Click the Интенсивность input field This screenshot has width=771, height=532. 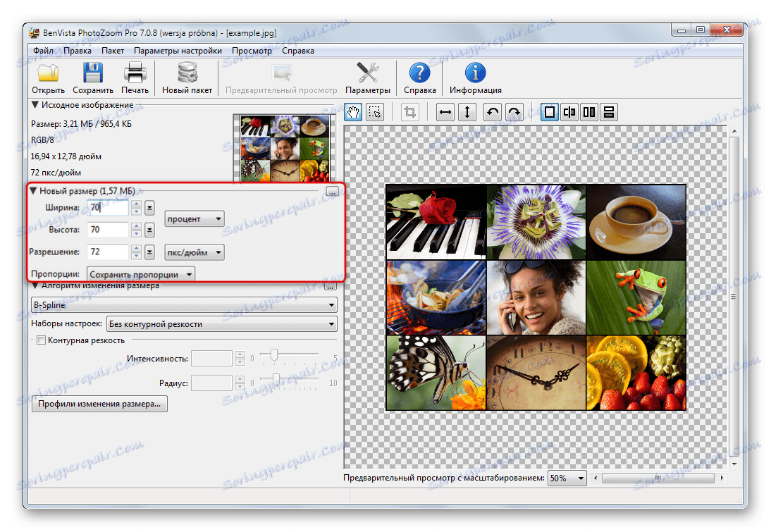tap(211, 359)
